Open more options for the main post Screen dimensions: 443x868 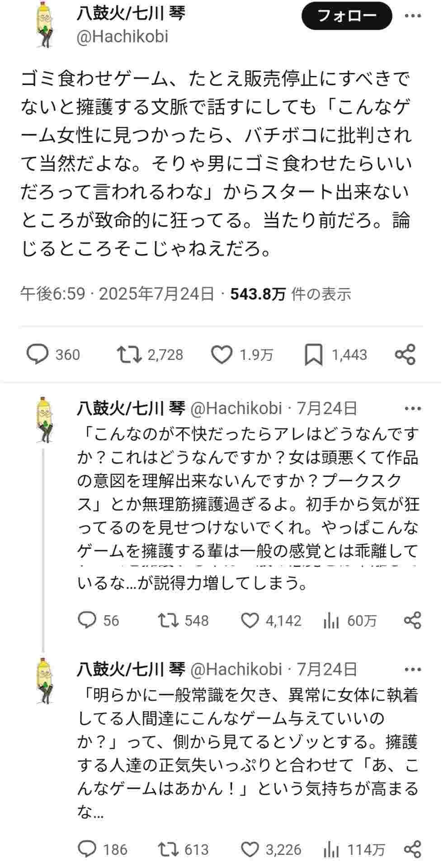(413, 17)
